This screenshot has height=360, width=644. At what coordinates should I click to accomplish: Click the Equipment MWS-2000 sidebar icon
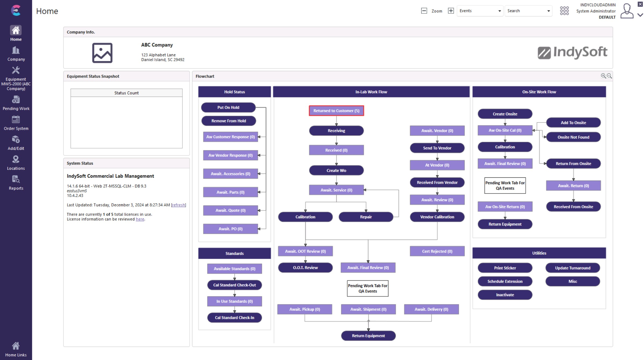click(16, 71)
